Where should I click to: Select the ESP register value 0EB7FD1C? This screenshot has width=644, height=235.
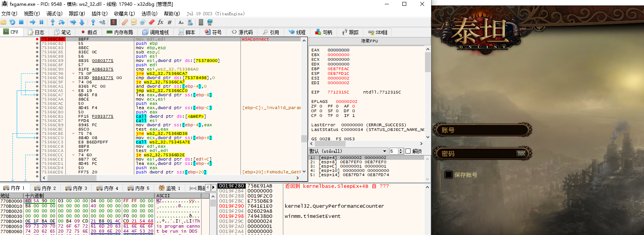coord(338,74)
